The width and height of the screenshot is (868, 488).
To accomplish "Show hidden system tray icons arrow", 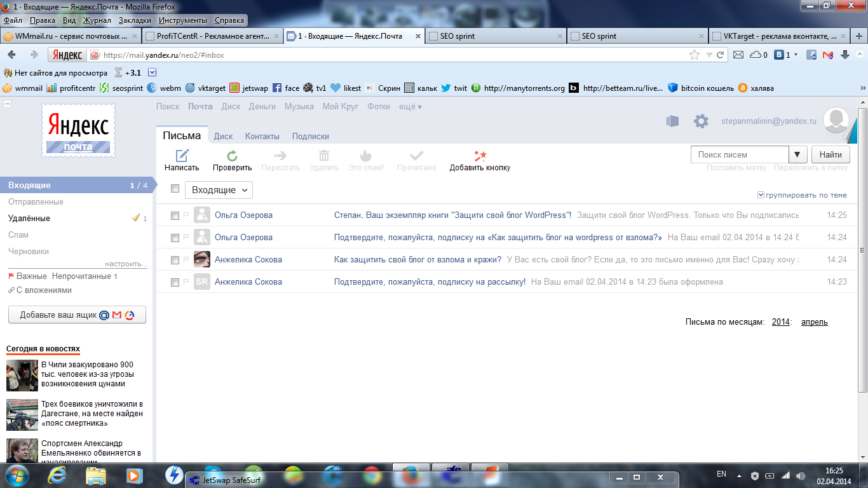I will coord(738,475).
